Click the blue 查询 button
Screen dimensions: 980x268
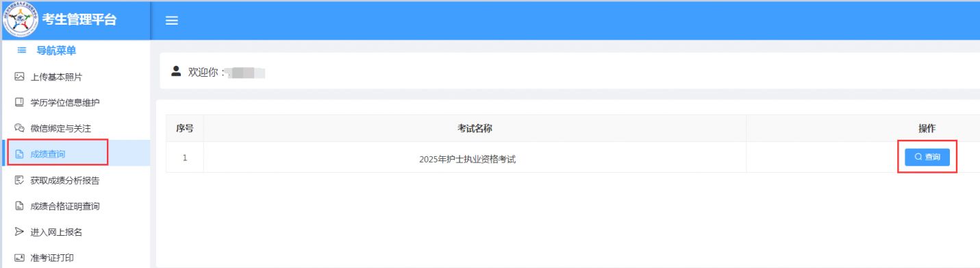coord(927,157)
